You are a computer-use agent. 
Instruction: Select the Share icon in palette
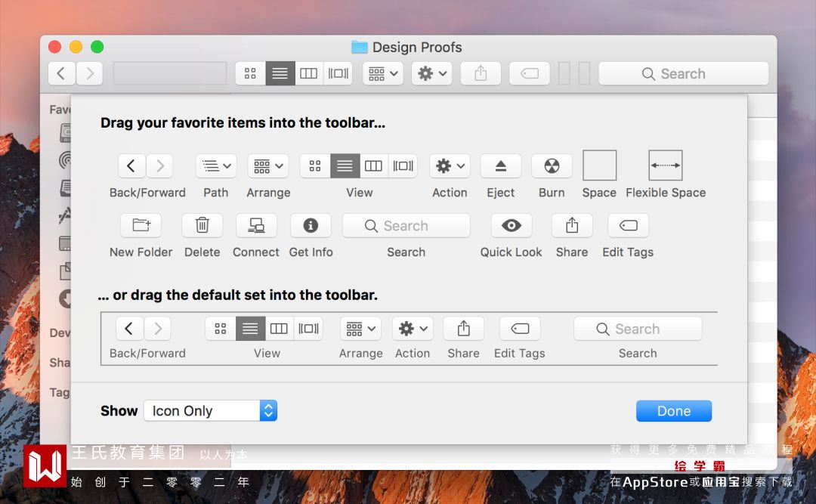[572, 225]
